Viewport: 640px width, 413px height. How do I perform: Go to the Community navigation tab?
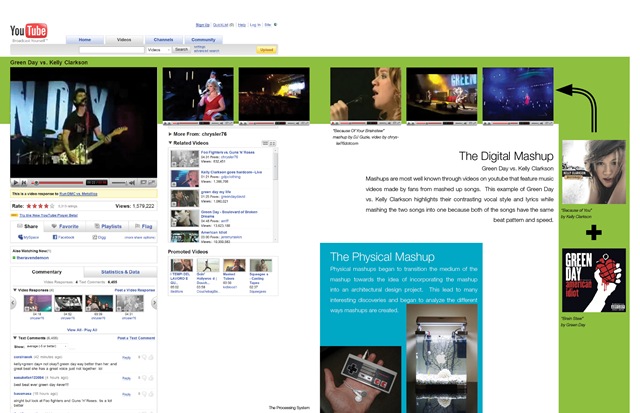203,40
